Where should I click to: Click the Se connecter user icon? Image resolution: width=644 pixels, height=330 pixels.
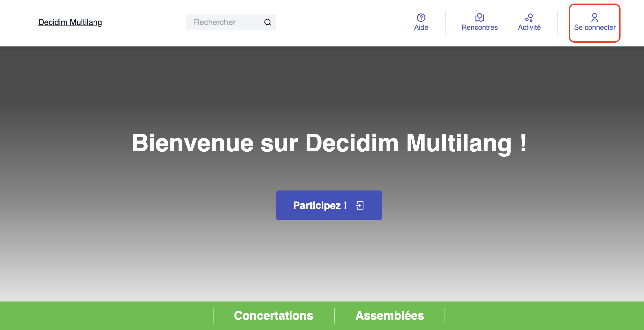coord(595,17)
